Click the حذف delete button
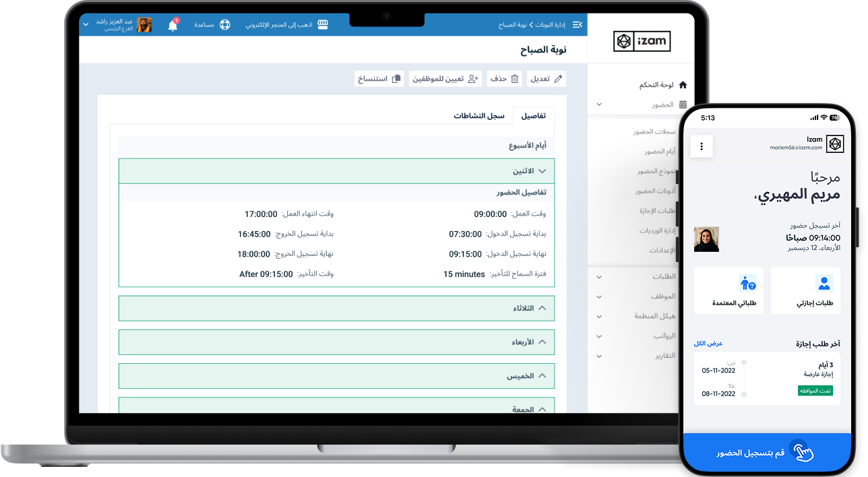The height and width of the screenshot is (477, 868). click(x=504, y=79)
